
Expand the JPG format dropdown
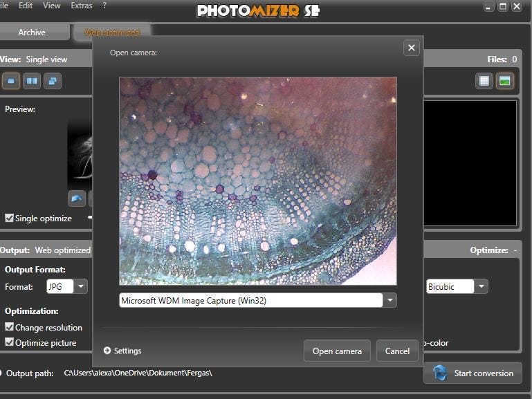point(81,286)
